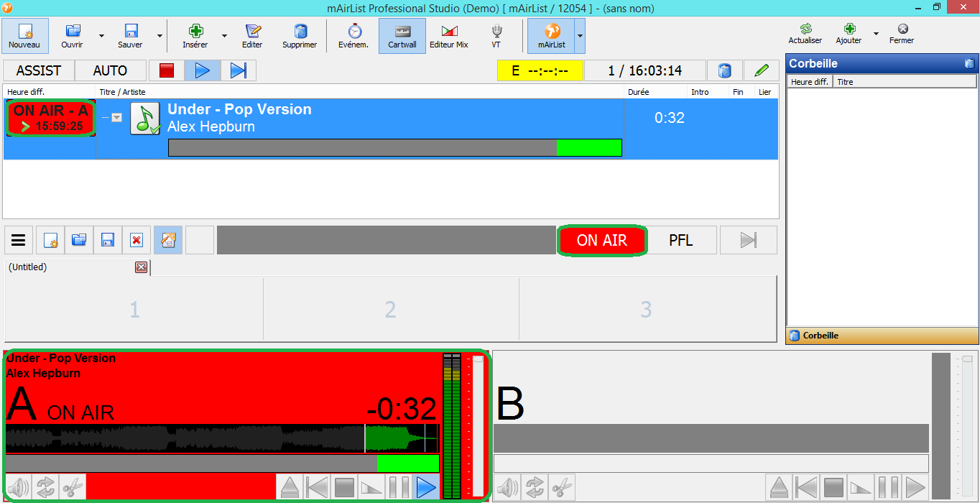Select the Under - Pop Version playlist row
Viewport: 980px width, 503px height.
tap(391, 129)
